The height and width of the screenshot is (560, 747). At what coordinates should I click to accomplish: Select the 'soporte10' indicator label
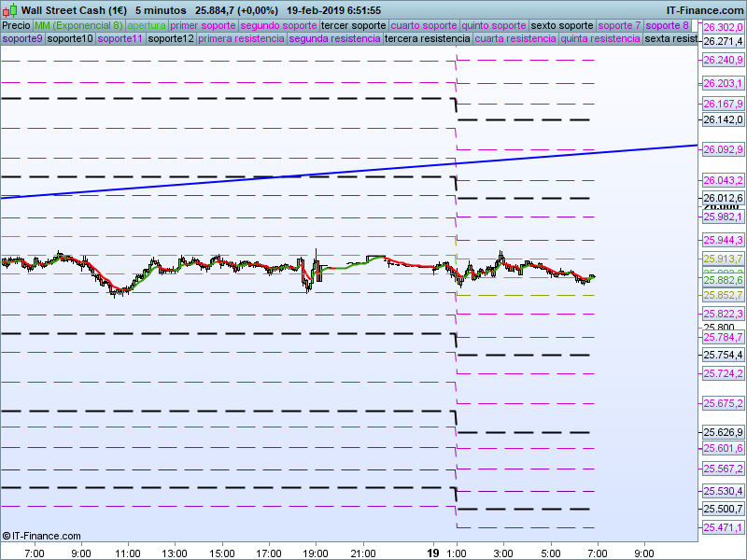70,39
